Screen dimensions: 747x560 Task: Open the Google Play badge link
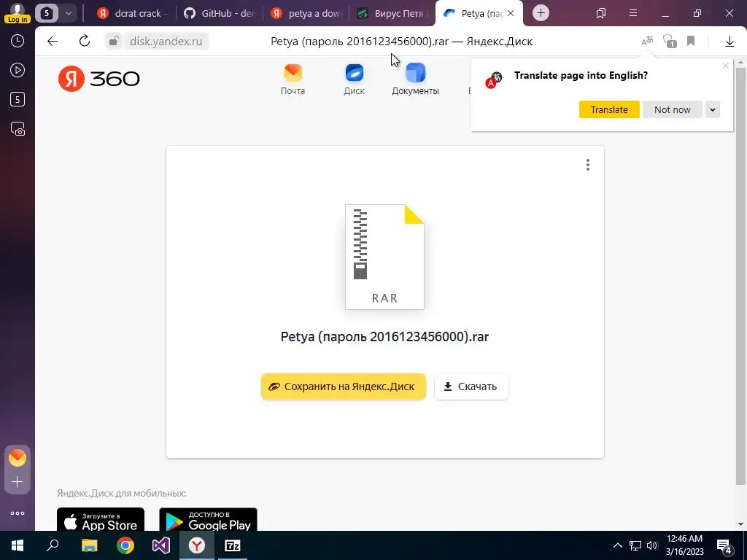208,519
